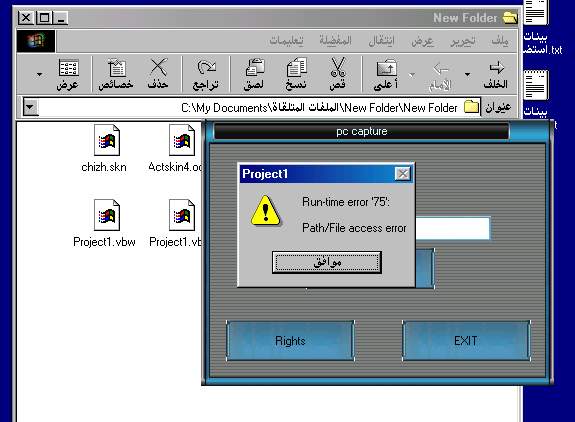Screen dimensions: 575x422
Task: Open the Back button history dropdown arrow
Action: [x=467, y=74]
